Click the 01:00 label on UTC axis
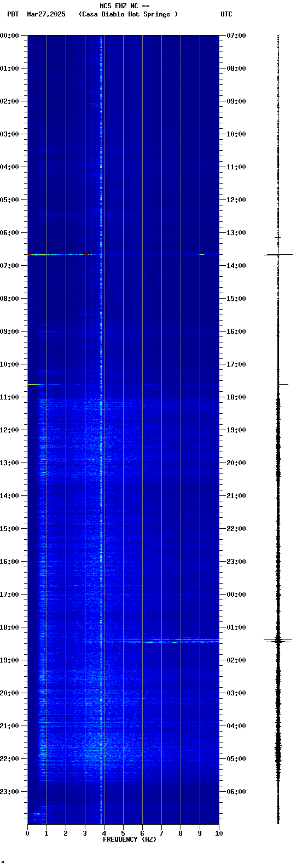 pos(236,627)
